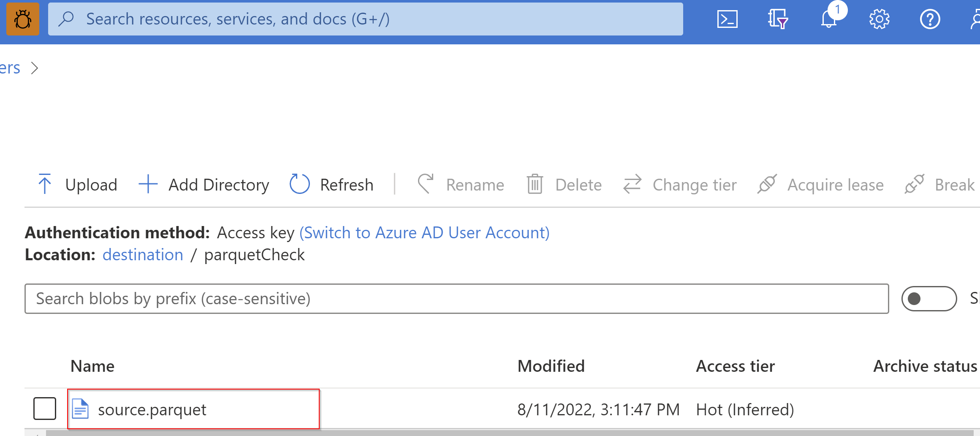Click the Refresh icon
Image resolution: width=980 pixels, height=436 pixels.
click(299, 184)
